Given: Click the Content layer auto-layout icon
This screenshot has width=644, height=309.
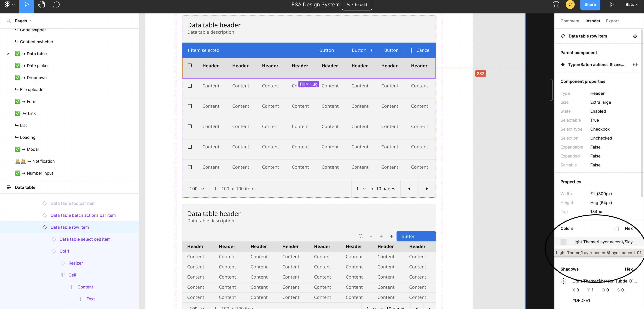Looking at the screenshot, I should [x=72, y=287].
